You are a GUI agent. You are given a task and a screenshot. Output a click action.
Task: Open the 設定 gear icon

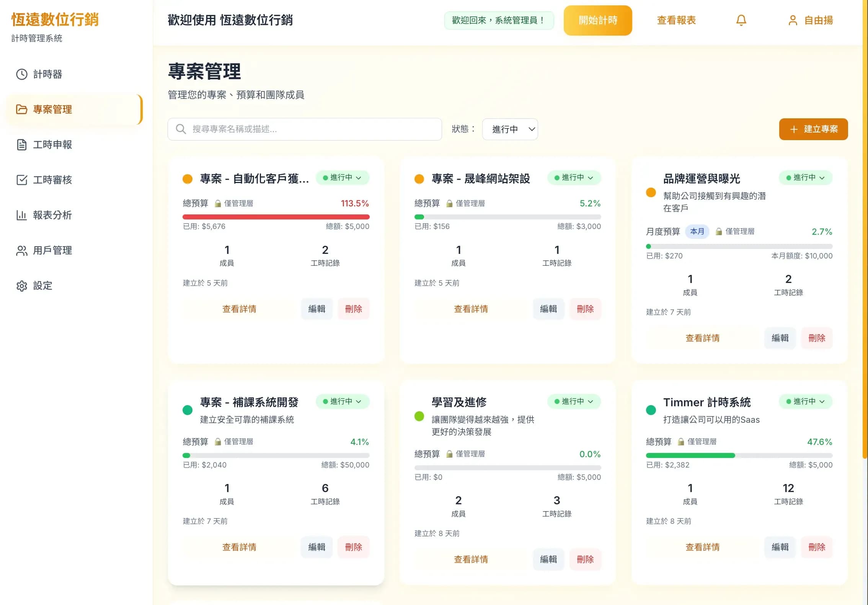(22, 286)
